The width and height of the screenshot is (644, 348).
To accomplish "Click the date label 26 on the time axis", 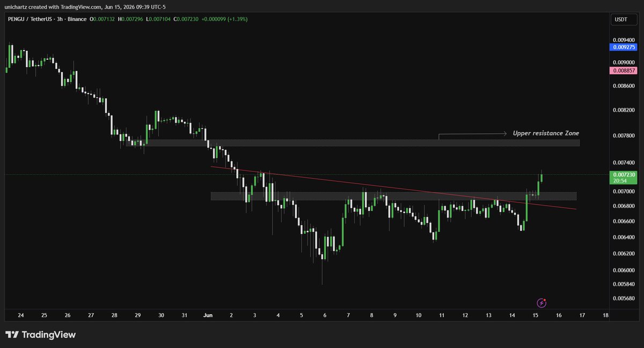I will (67, 316).
